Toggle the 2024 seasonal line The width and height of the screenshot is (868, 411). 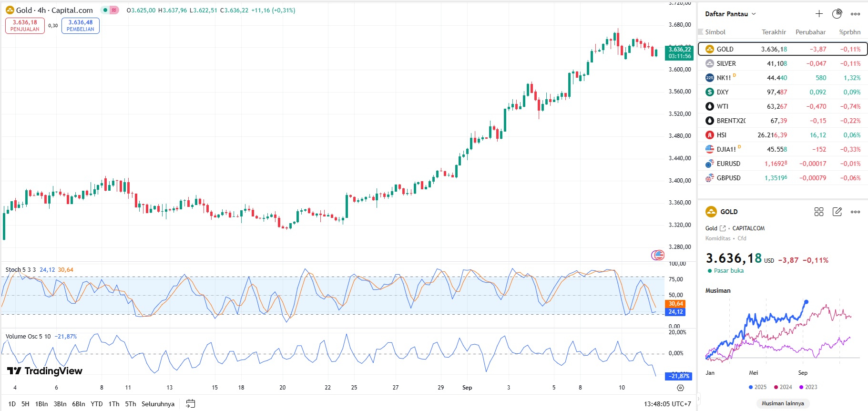pyautogui.click(x=783, y=387)
